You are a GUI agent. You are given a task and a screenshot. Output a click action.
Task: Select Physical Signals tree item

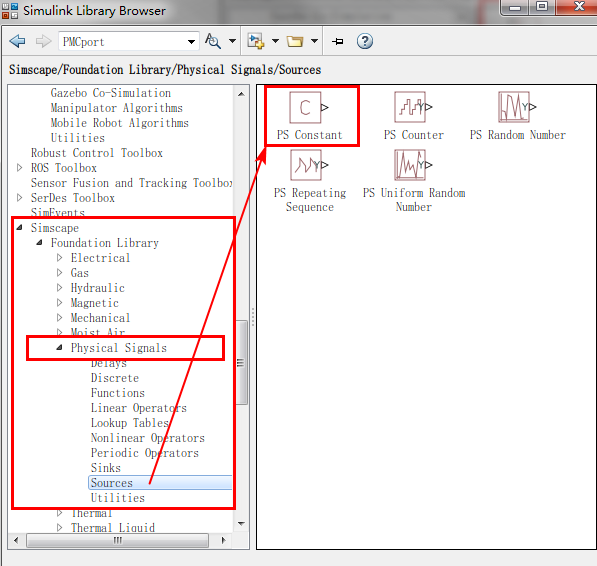click(x=119, y=348)
